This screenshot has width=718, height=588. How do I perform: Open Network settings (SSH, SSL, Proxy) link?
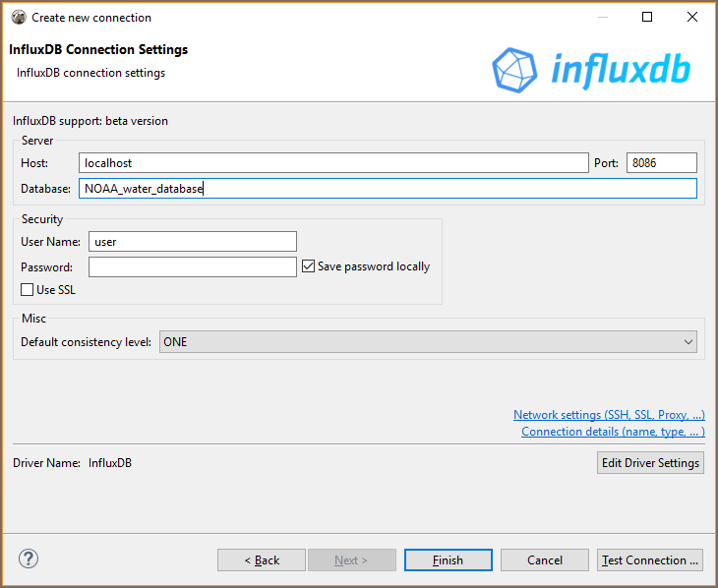click(x=609, y=415)
